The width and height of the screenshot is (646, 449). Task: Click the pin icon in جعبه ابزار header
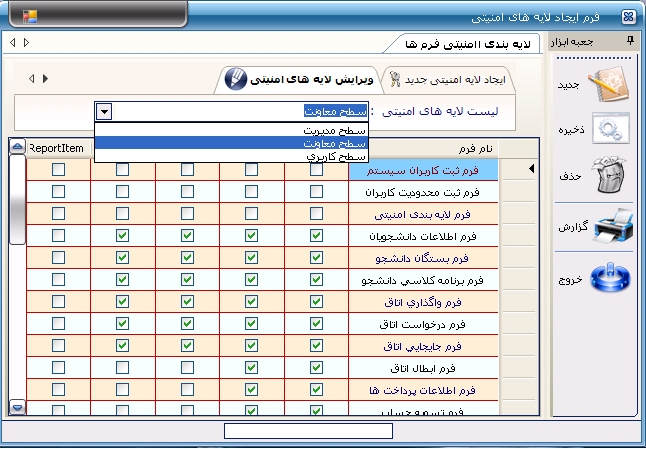pyautogui.click(x=630, y=40)
